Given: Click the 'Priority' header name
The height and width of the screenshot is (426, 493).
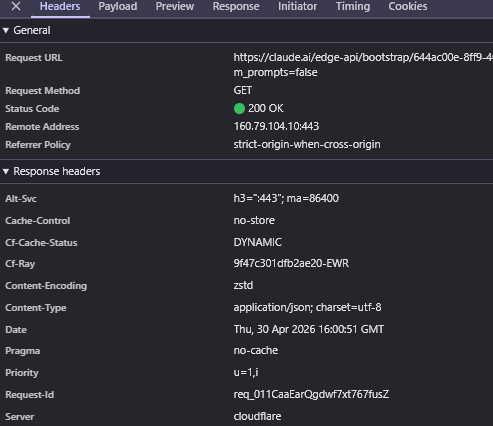Looking at the screenshot, I should coord(22,373).
